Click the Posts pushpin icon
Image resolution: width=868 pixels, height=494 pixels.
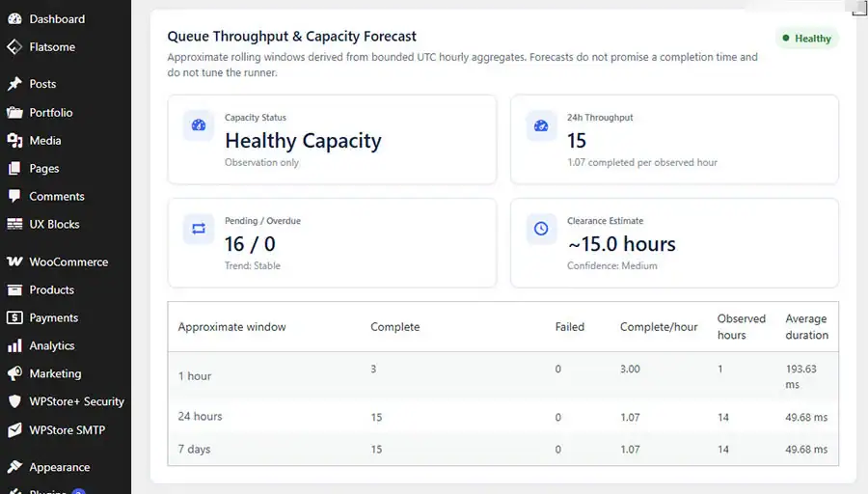click(x=14, y=84)
